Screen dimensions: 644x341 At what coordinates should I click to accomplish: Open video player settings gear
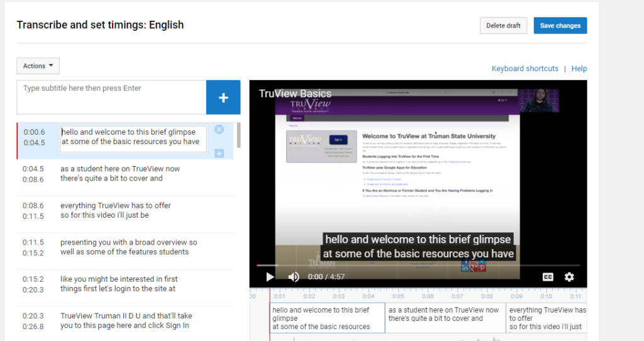[569, 277]
